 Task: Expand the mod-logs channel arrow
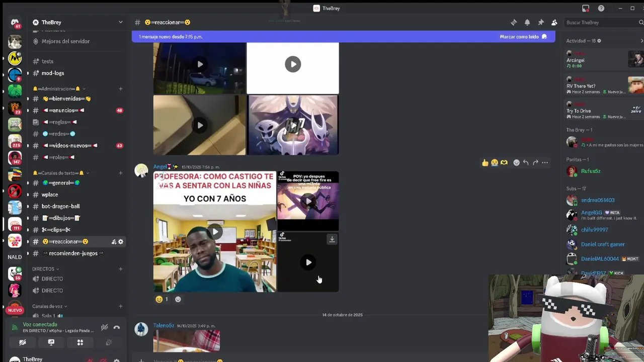tap(28, 73)
